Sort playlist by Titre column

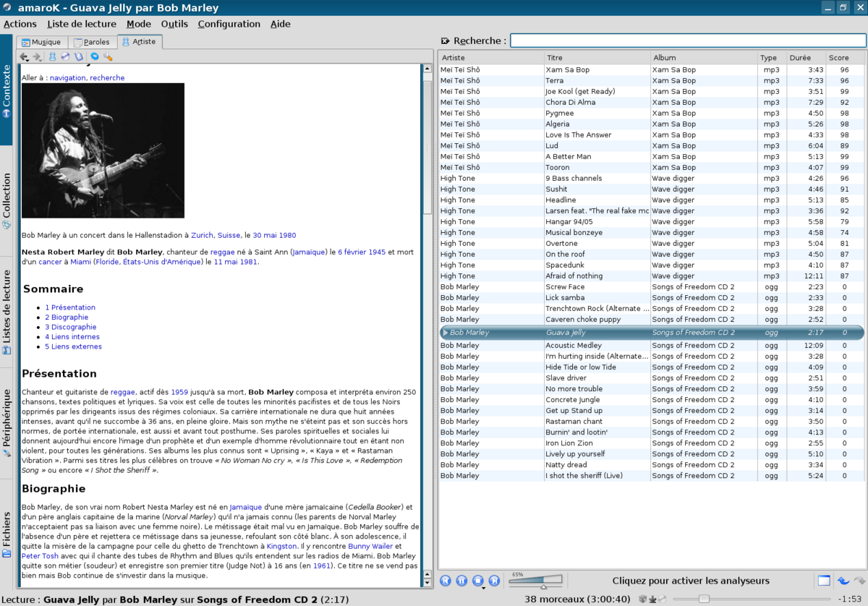point(597,58)
